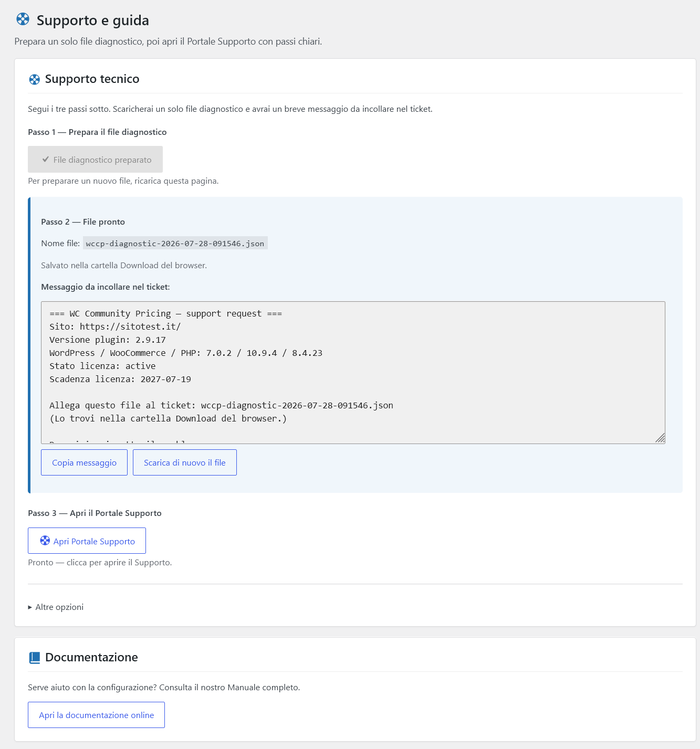Click the Supporto e guida page title

click(x=93, y=20)
